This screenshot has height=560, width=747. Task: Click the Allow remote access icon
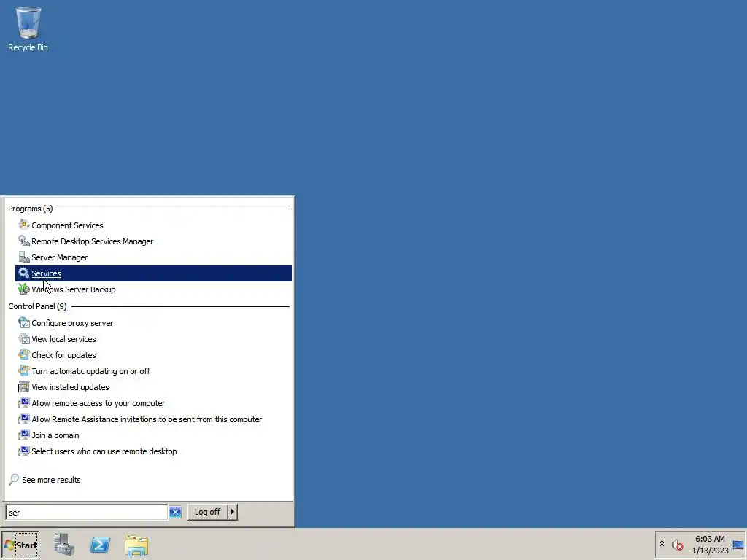[x=24, y=402]
